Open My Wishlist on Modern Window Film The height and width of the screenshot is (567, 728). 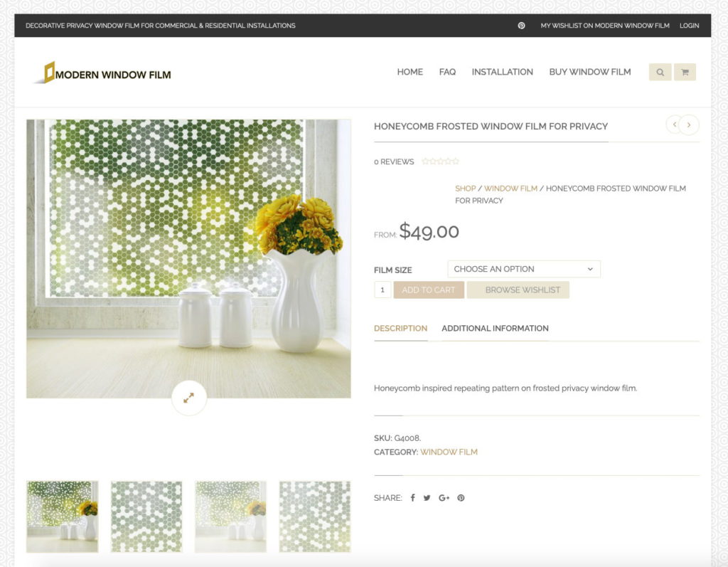tap(605, 26)
